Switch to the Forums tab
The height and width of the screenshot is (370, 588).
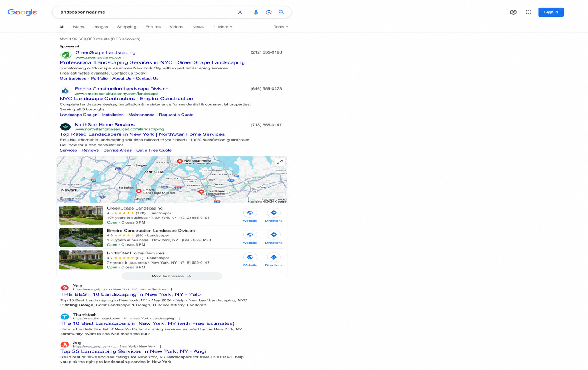point(153,27)
